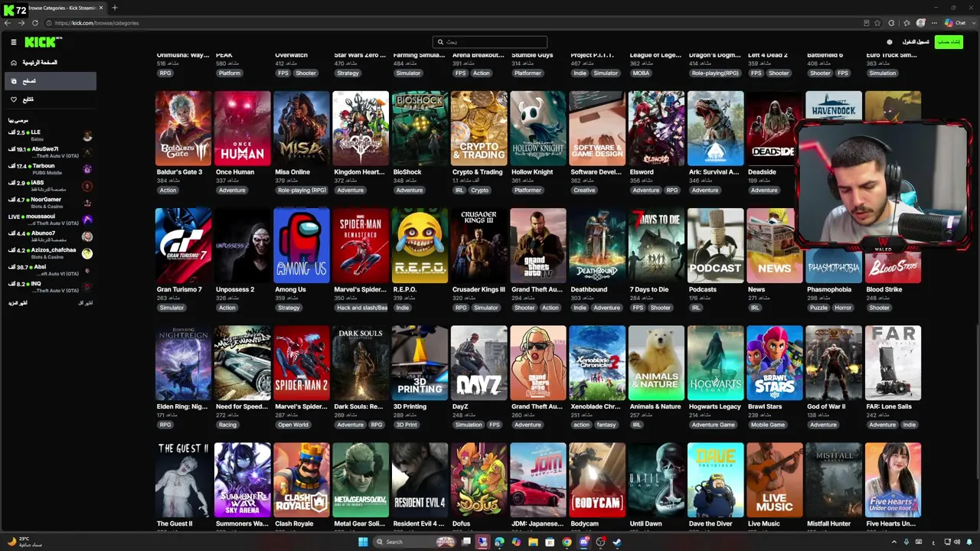The width and height of the screenshot is (980, 551).
Task: Click Azizos_chafchaa avatar in sidebar
Action: pyautogui.click(x=87, y=253)
